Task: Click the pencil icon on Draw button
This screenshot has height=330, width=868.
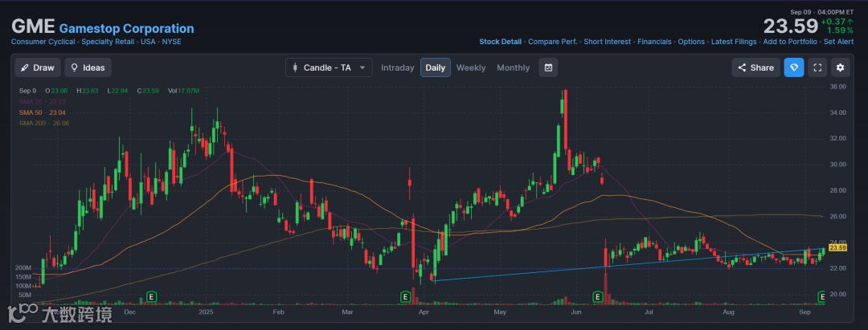Action: click(24, 67)
